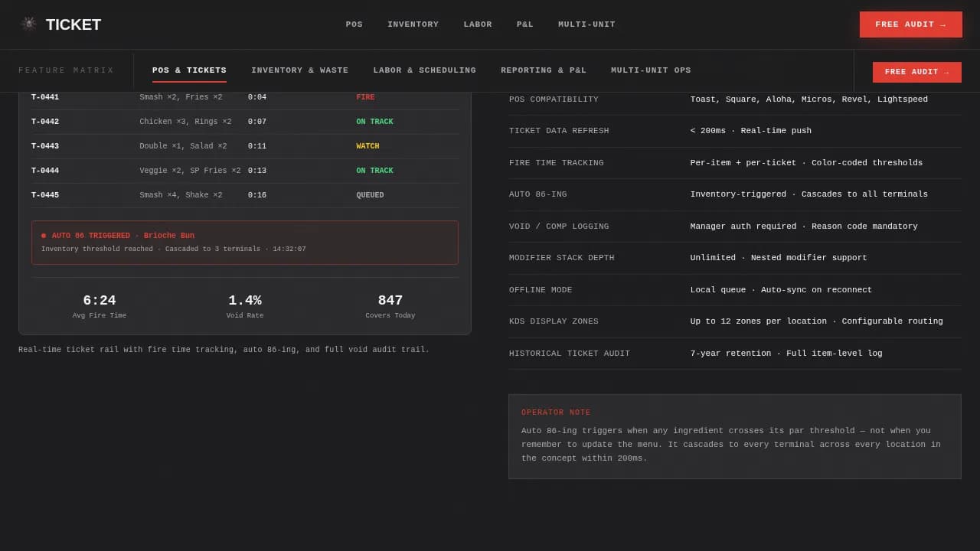This screenshot has height=551, width=980.
Task: Open the MULTI-UNIT top navigation link
Action: click(586, 24)
